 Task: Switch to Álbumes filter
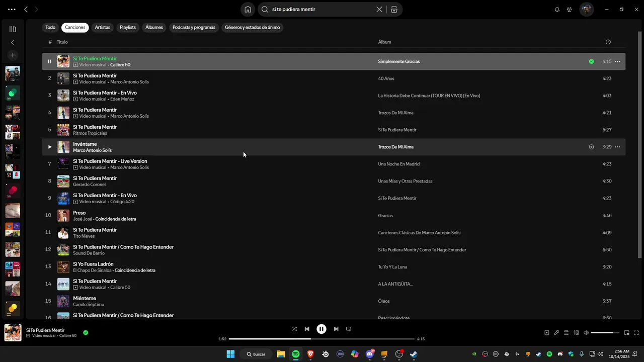(x=154, y=27)
